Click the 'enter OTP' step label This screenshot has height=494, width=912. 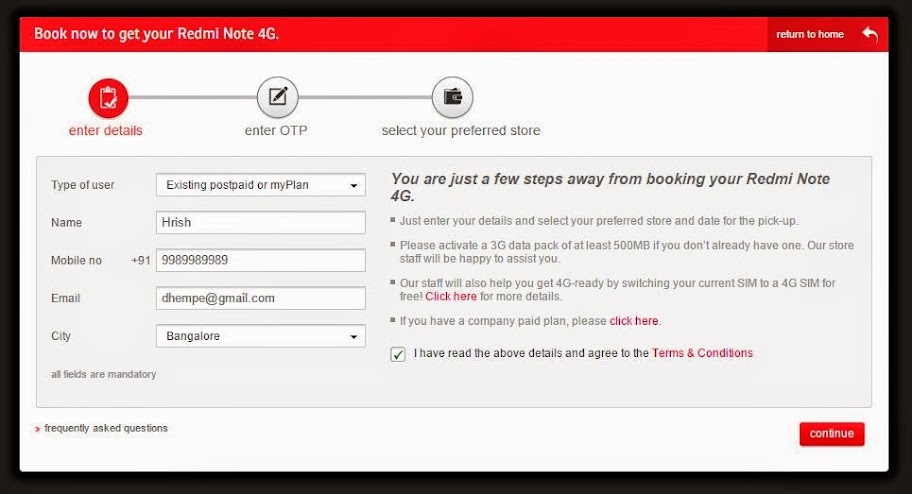coord(276,130)
